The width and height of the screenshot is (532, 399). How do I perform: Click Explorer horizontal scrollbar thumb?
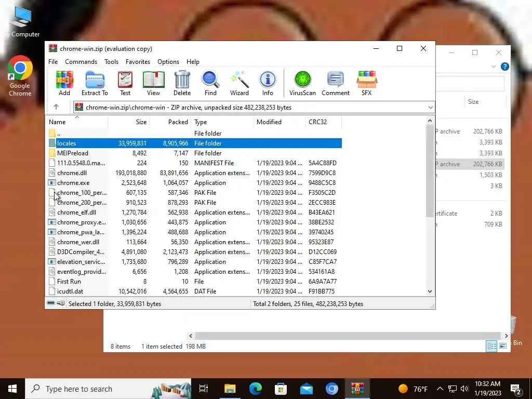[348, 336]
